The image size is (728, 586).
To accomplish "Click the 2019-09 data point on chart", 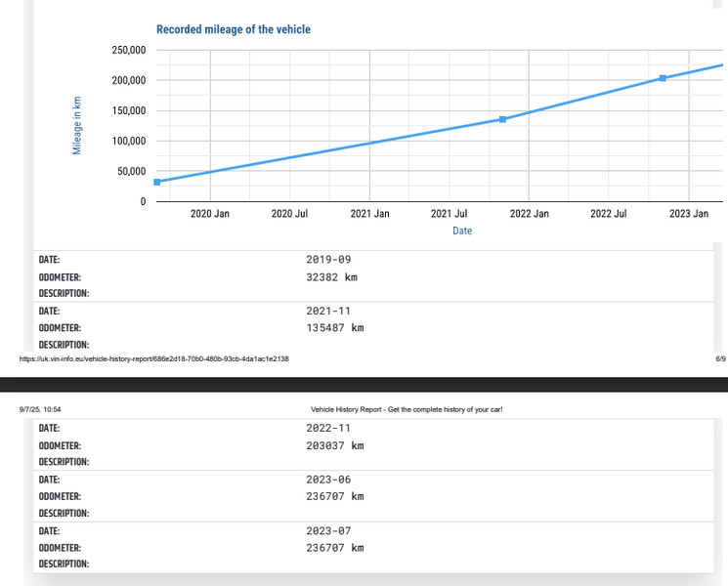I will 157,182.
